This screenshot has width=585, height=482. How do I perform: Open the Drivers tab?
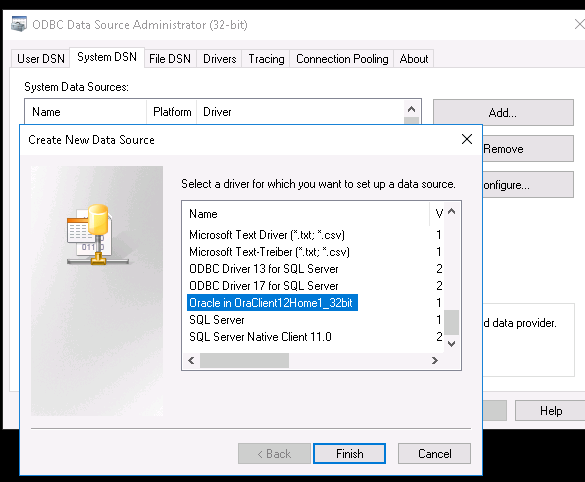(219, 59)
